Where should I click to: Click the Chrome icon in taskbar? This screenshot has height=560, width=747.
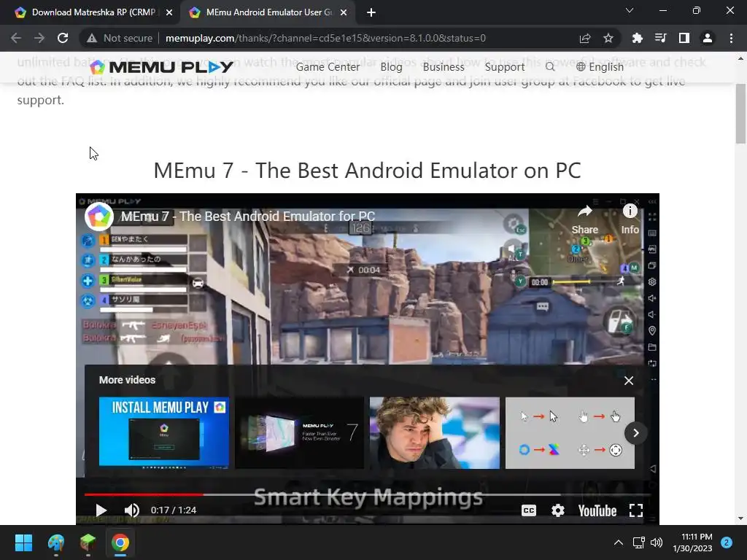(120, 542)
